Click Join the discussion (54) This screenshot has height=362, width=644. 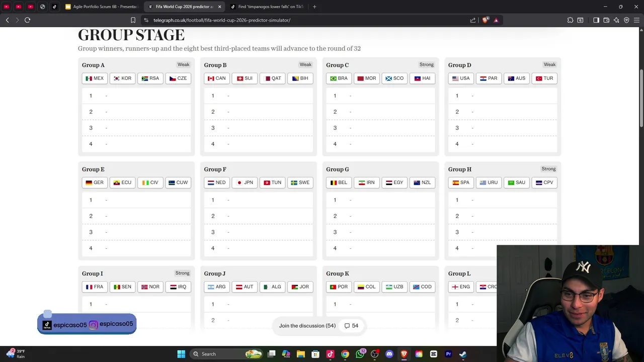pos(307,326)
